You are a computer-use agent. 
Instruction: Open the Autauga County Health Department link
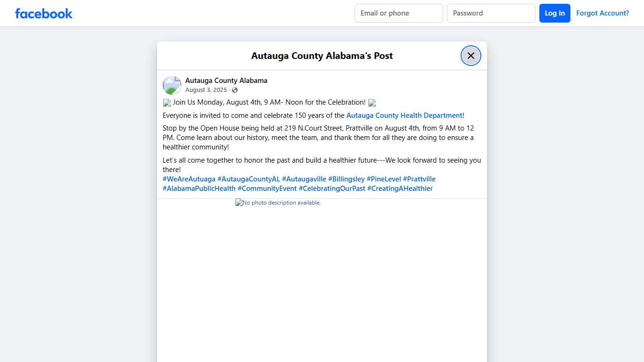click(404, 115)
